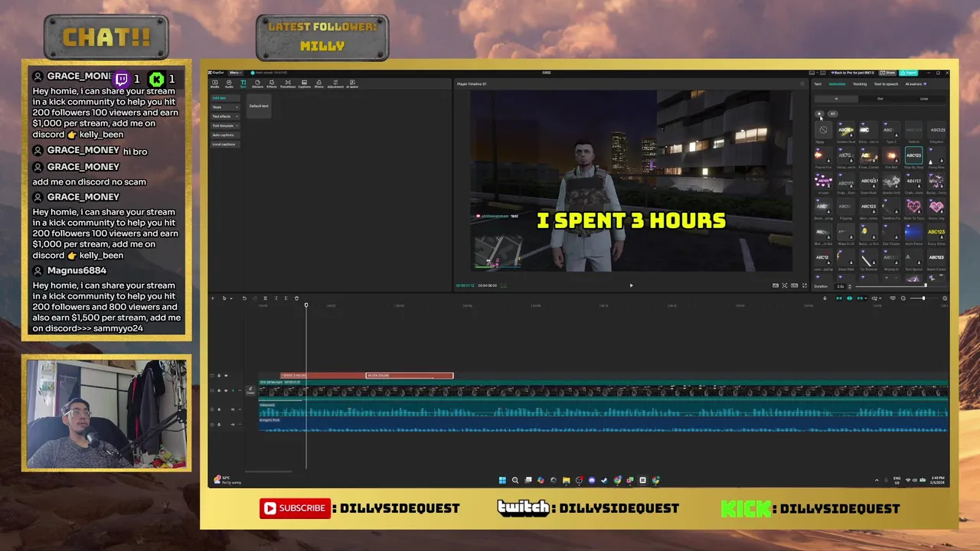Click the All animations filter
The height and width of the screenshot is (551, 980).
(x=833, y=114)
